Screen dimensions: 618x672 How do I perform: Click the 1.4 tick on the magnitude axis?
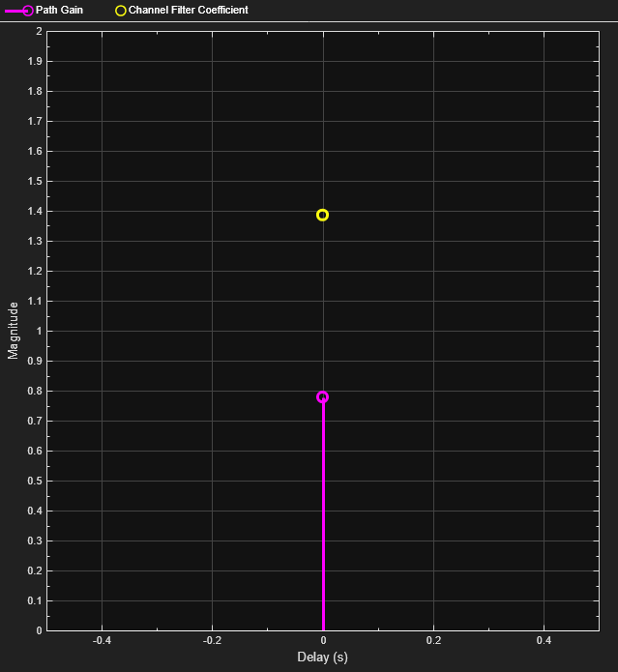(35, 212)
